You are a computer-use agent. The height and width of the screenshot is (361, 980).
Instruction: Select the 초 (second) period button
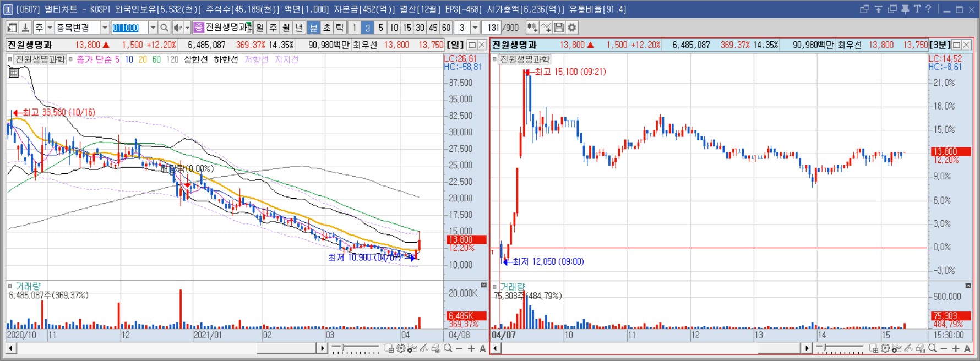pos(326,28)
